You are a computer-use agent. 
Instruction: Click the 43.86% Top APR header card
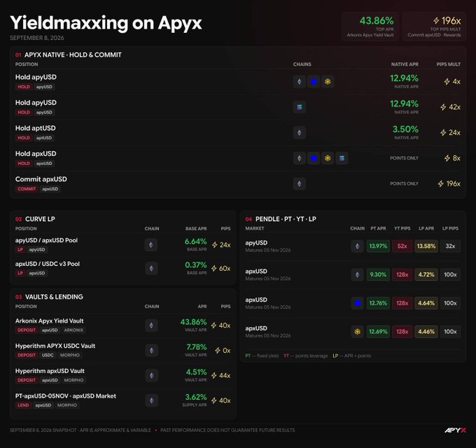(370, 27)
